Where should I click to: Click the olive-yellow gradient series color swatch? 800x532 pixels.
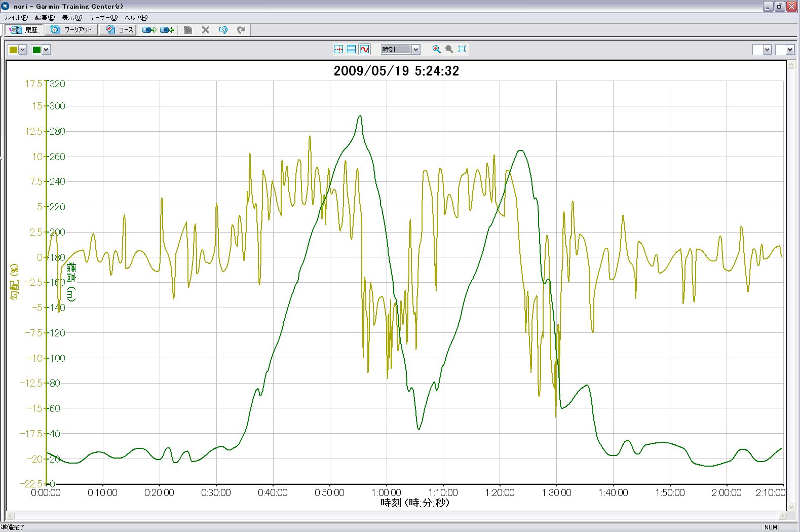14,50
